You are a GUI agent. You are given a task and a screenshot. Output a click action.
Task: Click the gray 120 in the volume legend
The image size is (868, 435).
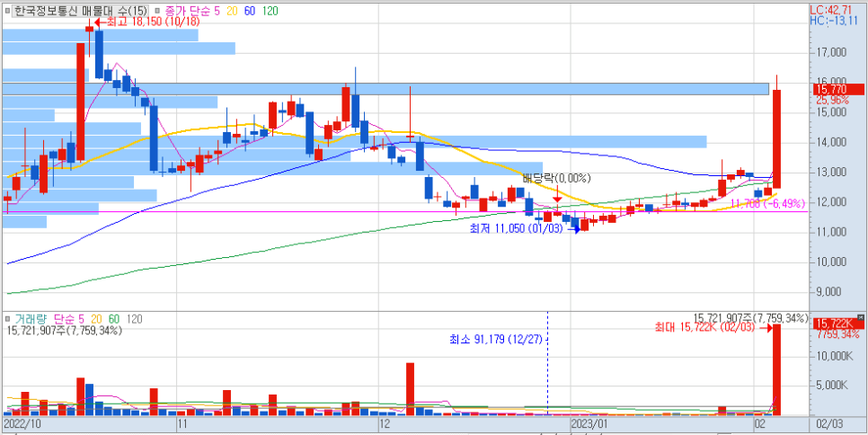(x=135, y=319)
